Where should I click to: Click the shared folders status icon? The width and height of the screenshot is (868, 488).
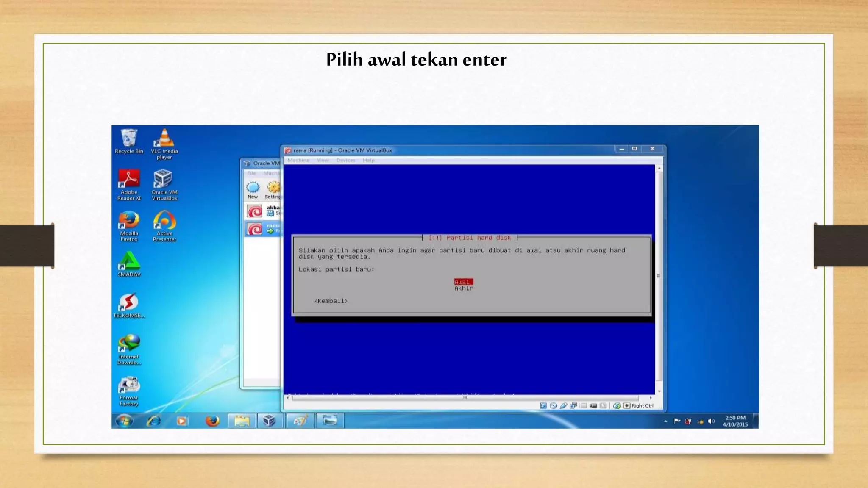point(583,405)
